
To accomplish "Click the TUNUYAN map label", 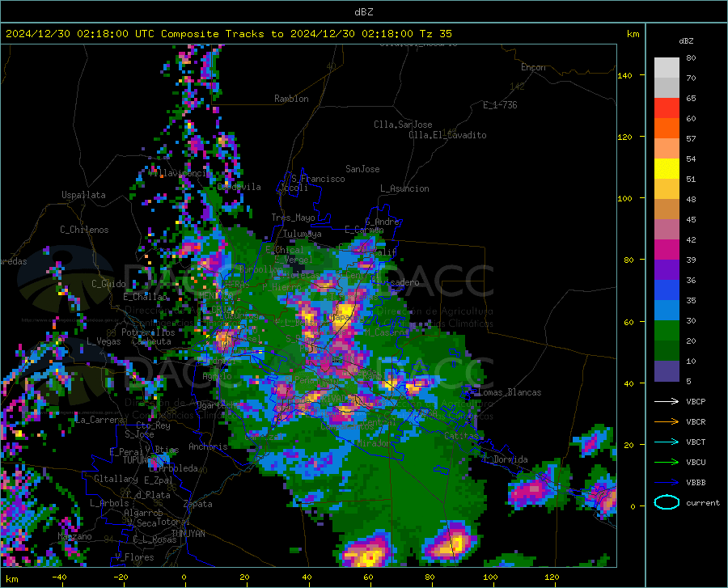I will 188,533.
